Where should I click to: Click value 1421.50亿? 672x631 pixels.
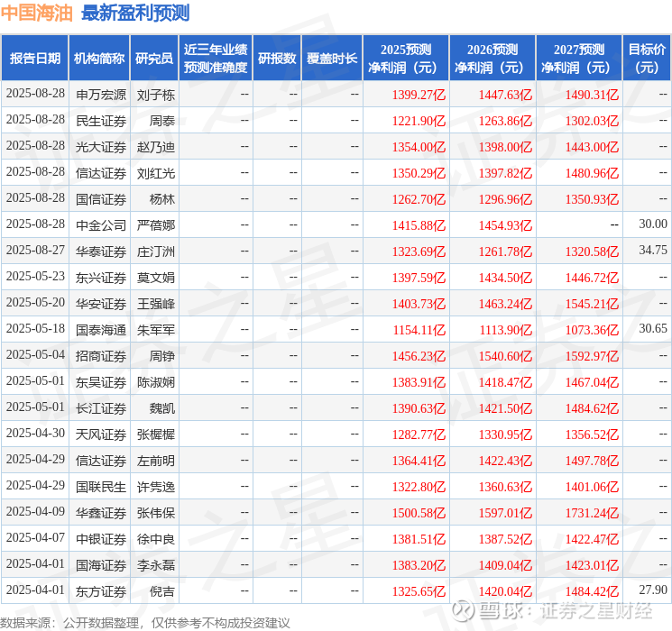pos(505,408)
